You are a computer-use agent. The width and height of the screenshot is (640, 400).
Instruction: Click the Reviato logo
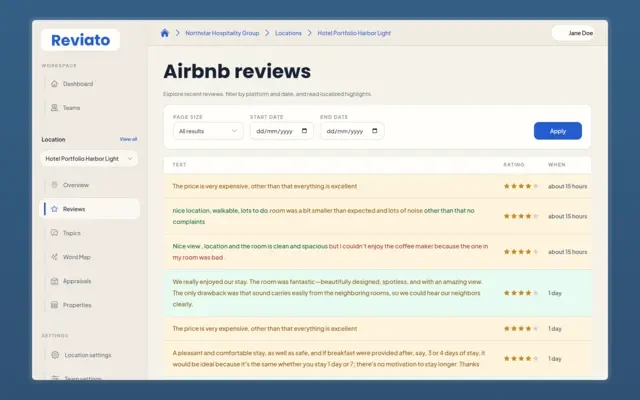[x=80, y=40]
